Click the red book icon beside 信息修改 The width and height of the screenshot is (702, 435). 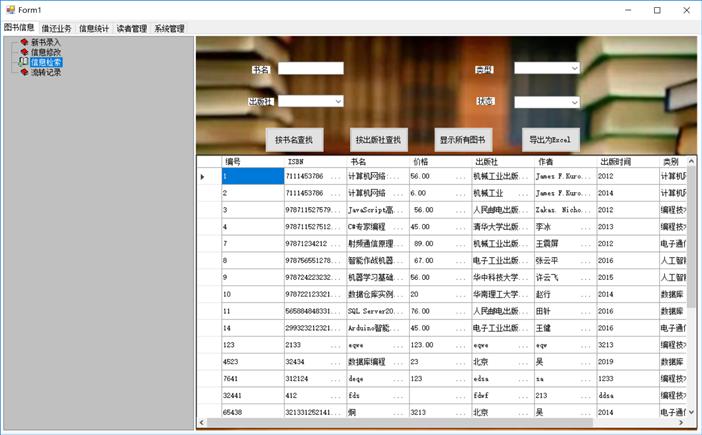pyautogui.click(x=24, y=52)
